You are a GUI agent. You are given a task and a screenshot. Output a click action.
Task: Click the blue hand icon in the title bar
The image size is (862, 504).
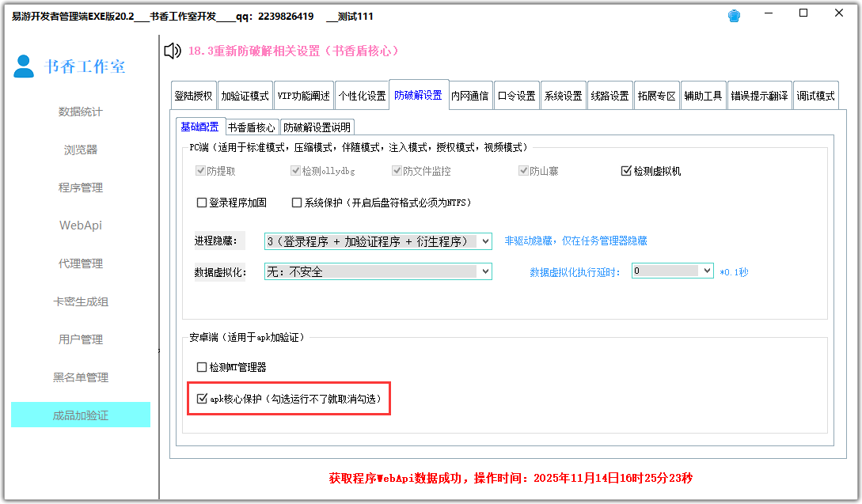click(734, 14)
